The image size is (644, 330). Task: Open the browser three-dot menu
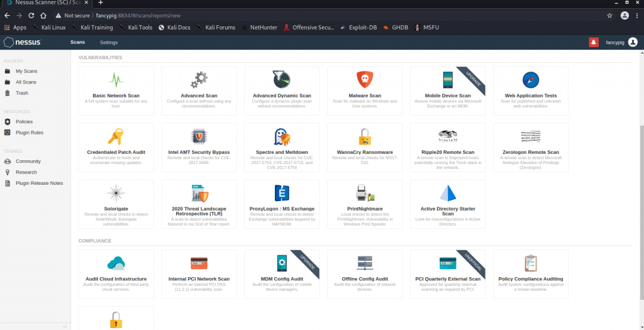(636, 16)
